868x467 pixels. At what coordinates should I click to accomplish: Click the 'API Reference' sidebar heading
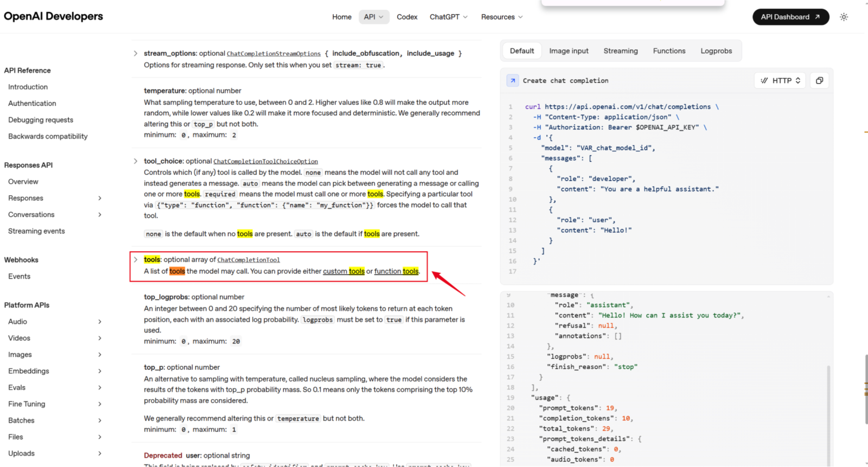coord(27,71)
